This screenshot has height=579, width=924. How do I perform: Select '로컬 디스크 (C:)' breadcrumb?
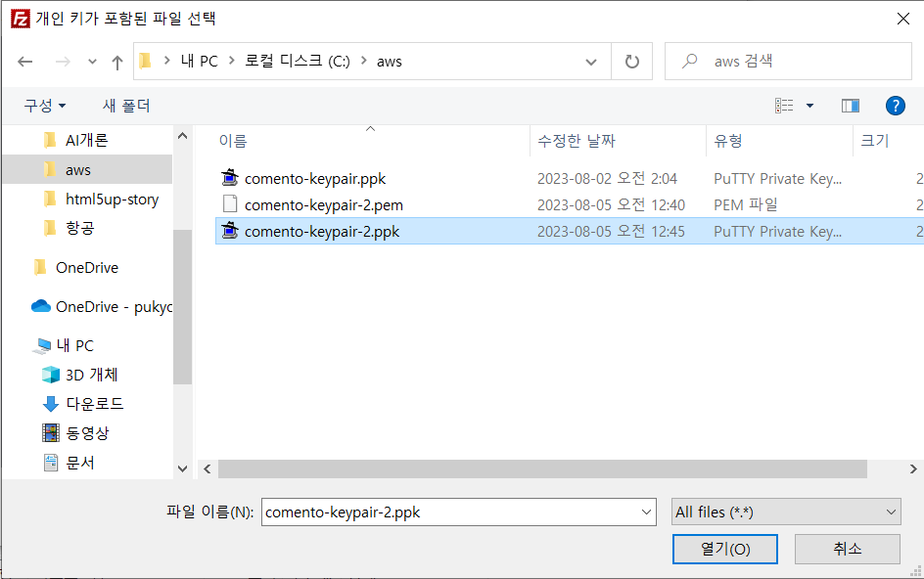pyautogui.click(x=297, y=62)
